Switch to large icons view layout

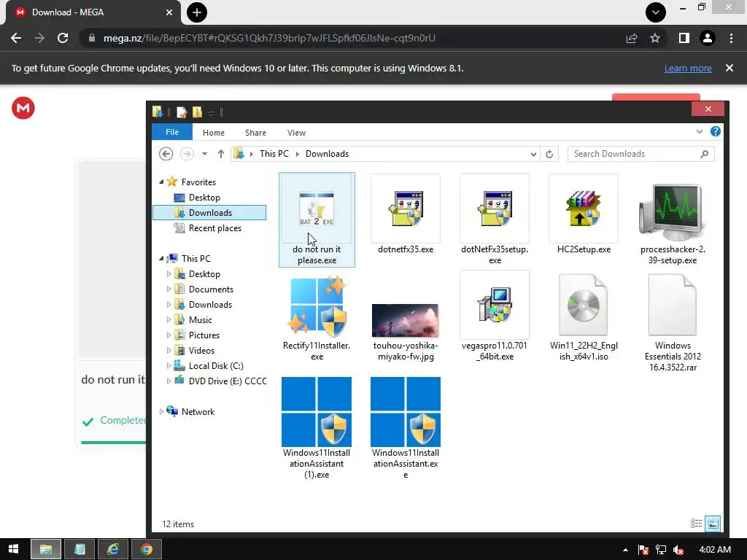click(713, 524)
